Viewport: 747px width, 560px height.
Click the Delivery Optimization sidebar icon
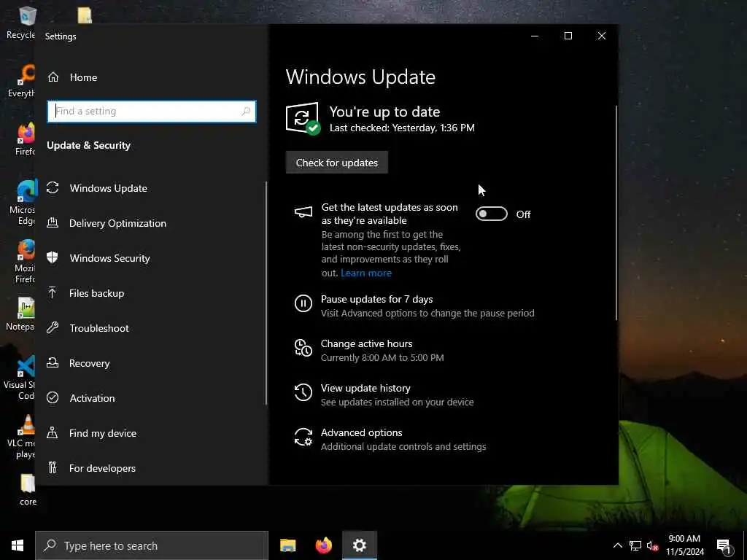tap(53, 222)
